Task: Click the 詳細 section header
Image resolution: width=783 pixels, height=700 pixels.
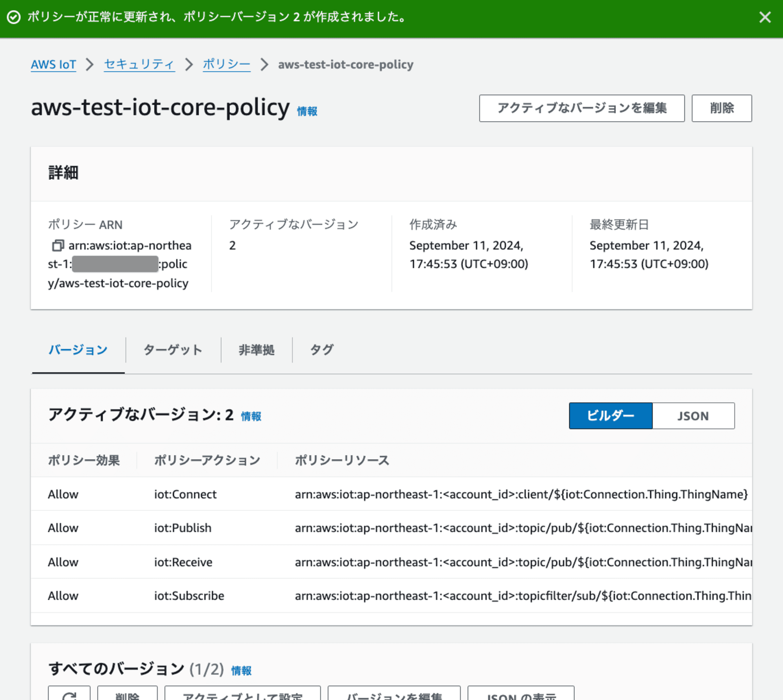Action: coord(63,173)
